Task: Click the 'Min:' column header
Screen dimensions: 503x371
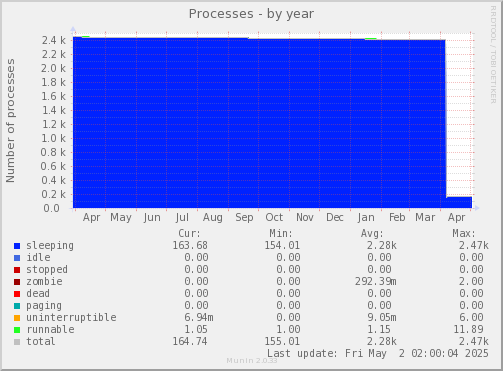Action: 281,233
